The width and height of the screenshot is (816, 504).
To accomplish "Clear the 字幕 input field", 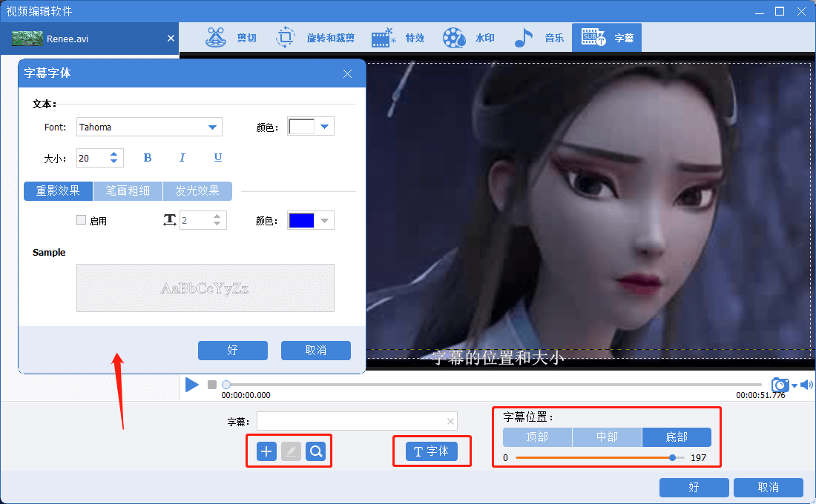I will [451, 421].
